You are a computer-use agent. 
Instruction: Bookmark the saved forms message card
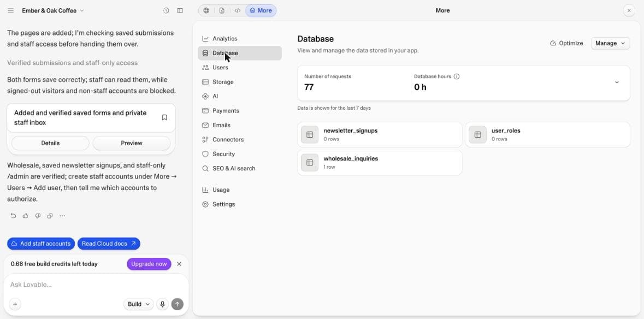[x=164, y=118]
